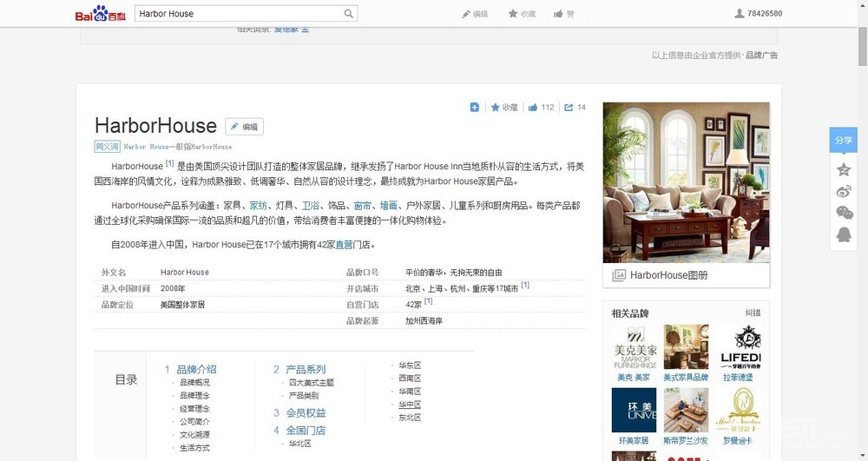Go to 华南区 in contents
This screenshot has height=461, width=868.
[410, 392]
